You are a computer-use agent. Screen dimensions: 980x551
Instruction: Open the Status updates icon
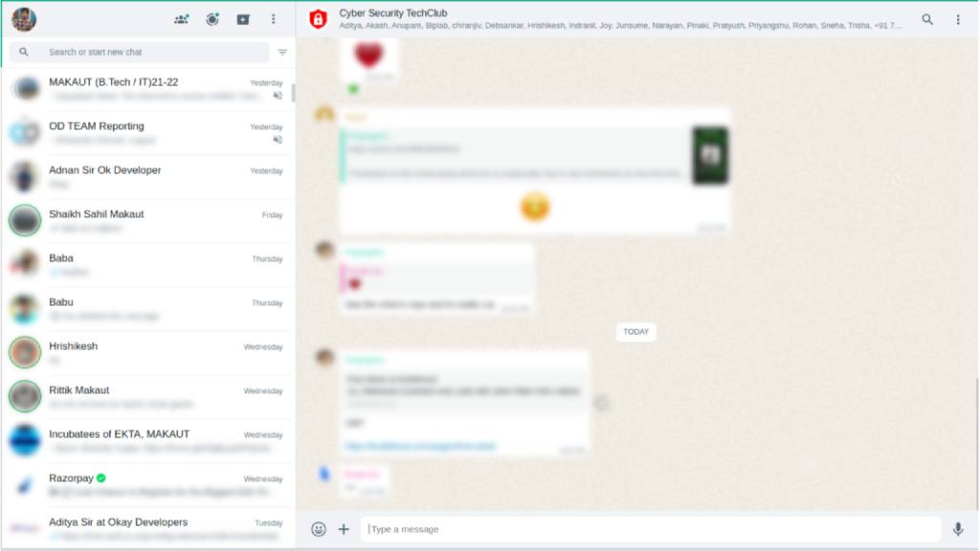point(212,19)
